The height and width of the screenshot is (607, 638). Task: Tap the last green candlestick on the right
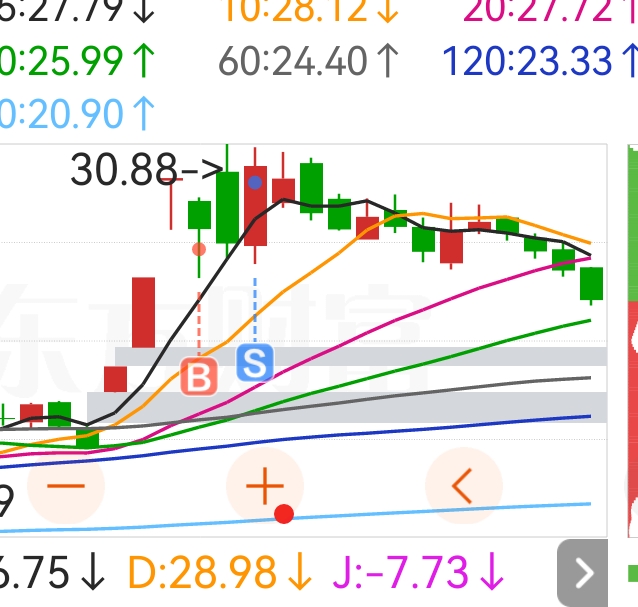click(x=591, y=284)
